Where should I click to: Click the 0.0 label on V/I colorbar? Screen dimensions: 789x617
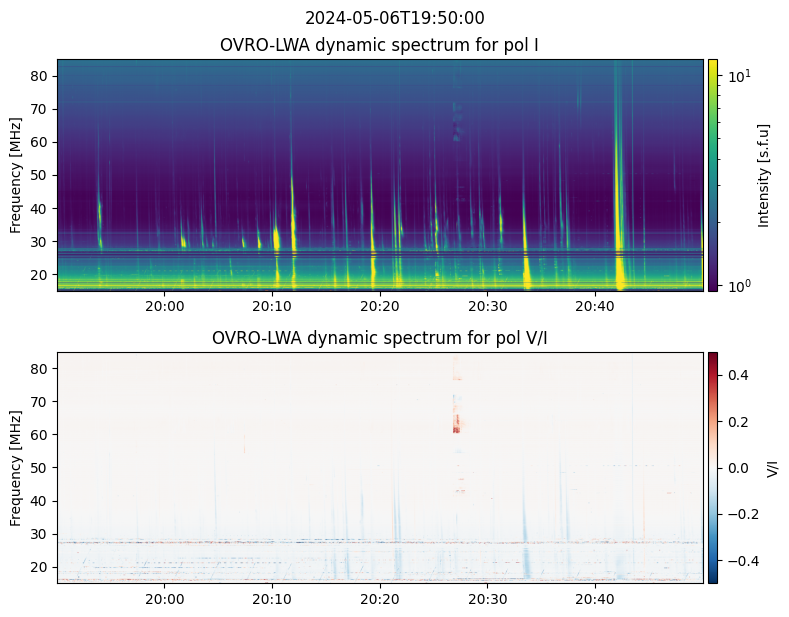point(738,468)
